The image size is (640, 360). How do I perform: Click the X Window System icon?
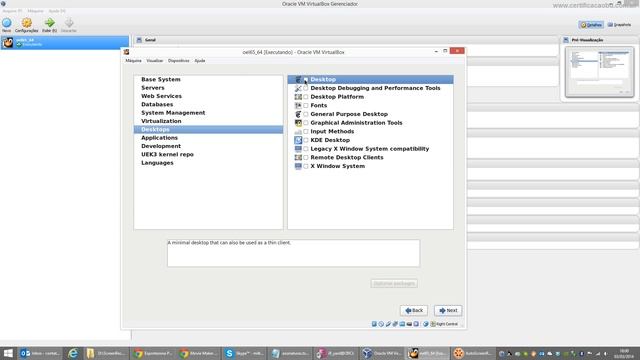[298, 166]
